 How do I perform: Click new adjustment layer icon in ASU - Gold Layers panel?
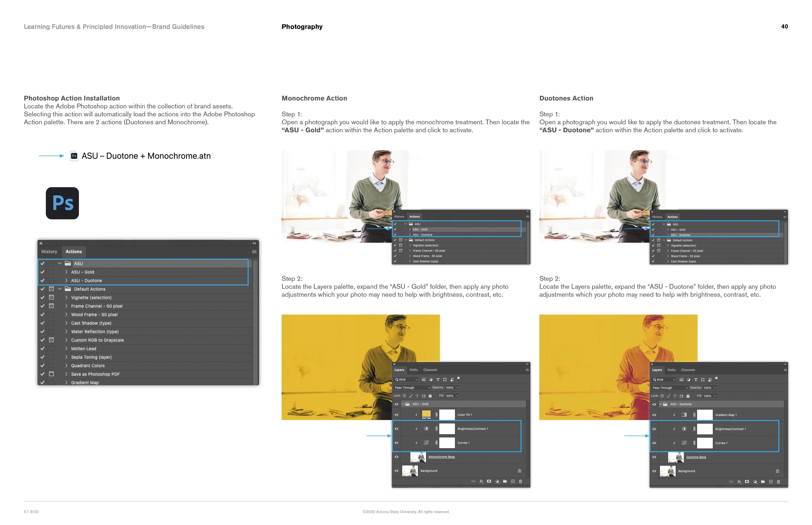pyautogui.click(x=497, y=482)
